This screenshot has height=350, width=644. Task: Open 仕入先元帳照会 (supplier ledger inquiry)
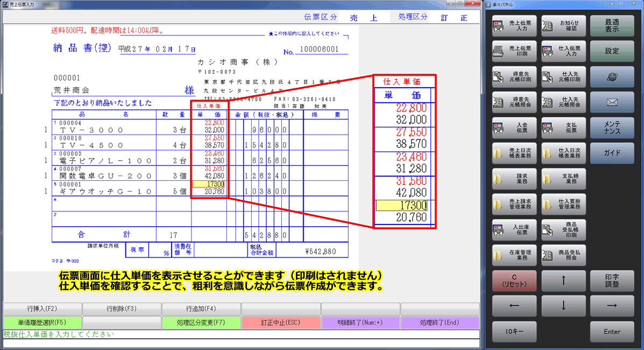click(x=563, y=102)
